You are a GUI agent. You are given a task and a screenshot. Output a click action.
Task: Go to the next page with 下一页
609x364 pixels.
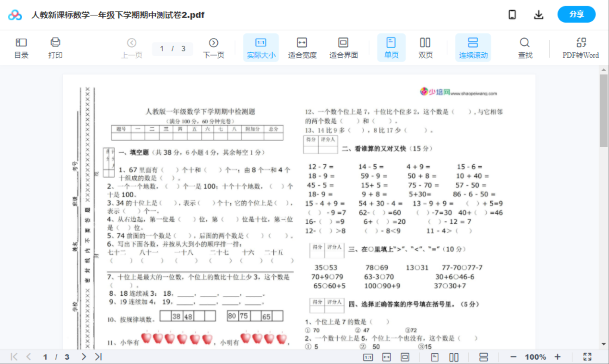[x=213, y=47]
